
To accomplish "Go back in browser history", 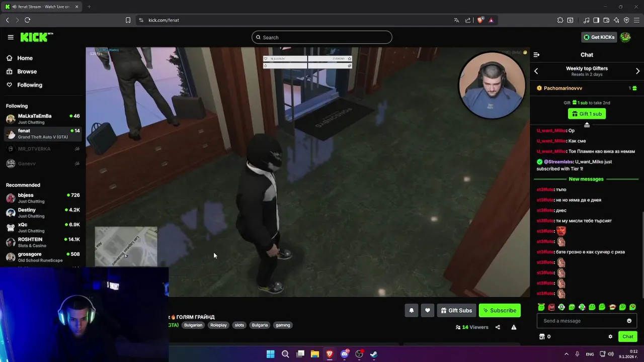I will coord(7,20).
